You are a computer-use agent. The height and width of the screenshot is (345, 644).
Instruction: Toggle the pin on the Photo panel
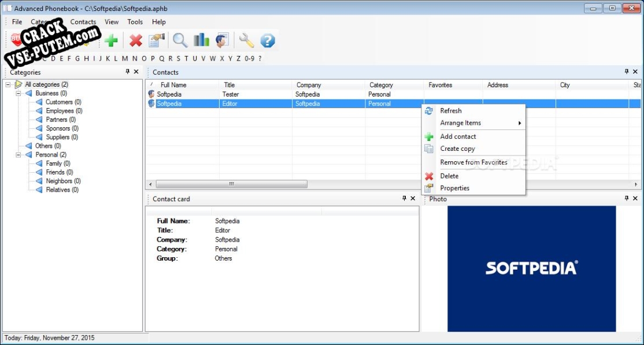tap(627, 198)
